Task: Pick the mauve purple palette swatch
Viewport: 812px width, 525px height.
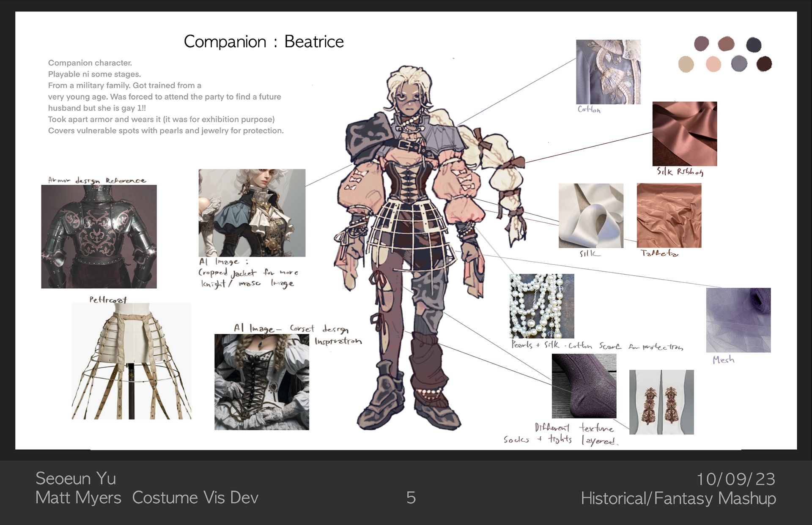Action: click(x=701, y=44)
